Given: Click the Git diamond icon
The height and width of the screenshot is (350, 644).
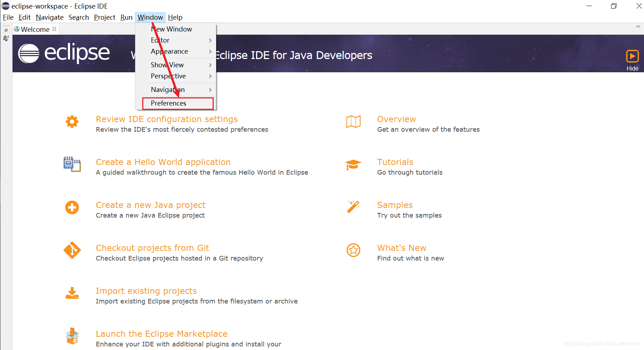Looking at the screenshot, I should 72,250.
